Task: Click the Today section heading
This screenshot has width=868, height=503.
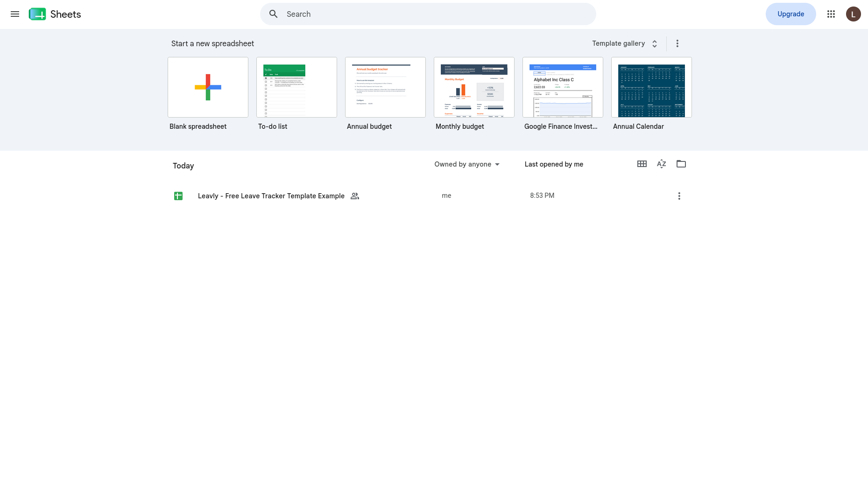Action: coord(183,166)
